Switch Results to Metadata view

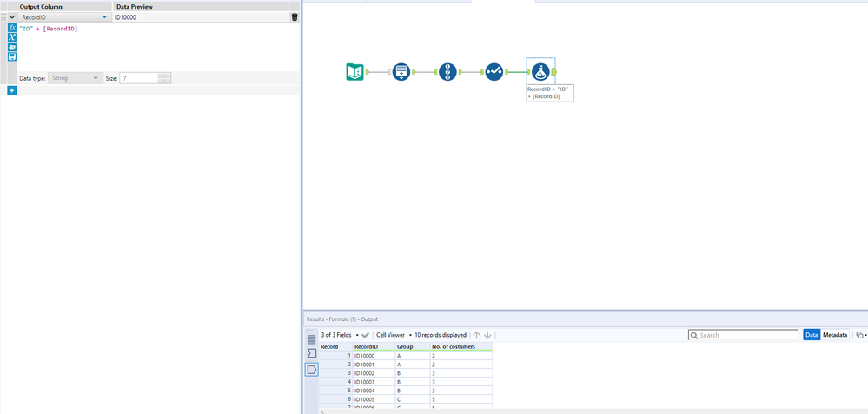pos(835,335)
